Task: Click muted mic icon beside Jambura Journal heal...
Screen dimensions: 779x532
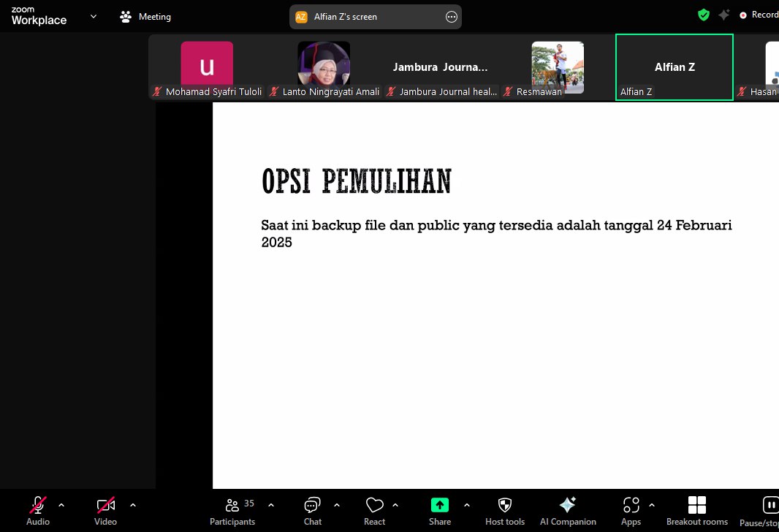Action: tap(391, 91)
